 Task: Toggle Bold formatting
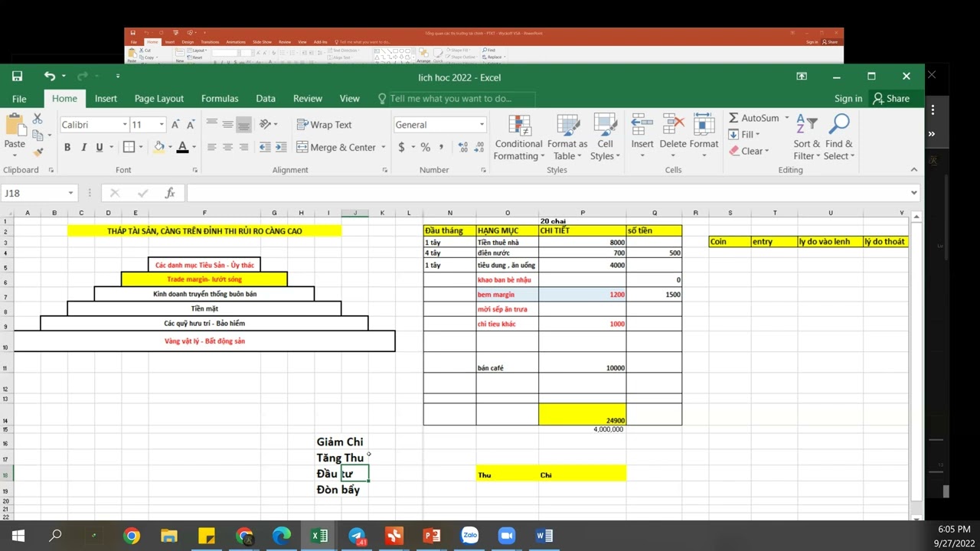[67, 147]
